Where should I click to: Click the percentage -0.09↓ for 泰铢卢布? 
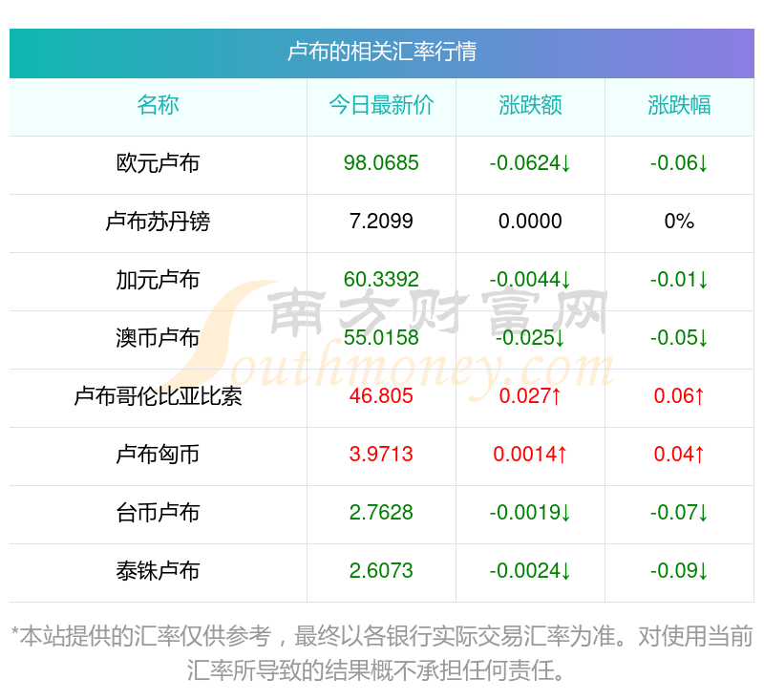(x=679, y=570)
